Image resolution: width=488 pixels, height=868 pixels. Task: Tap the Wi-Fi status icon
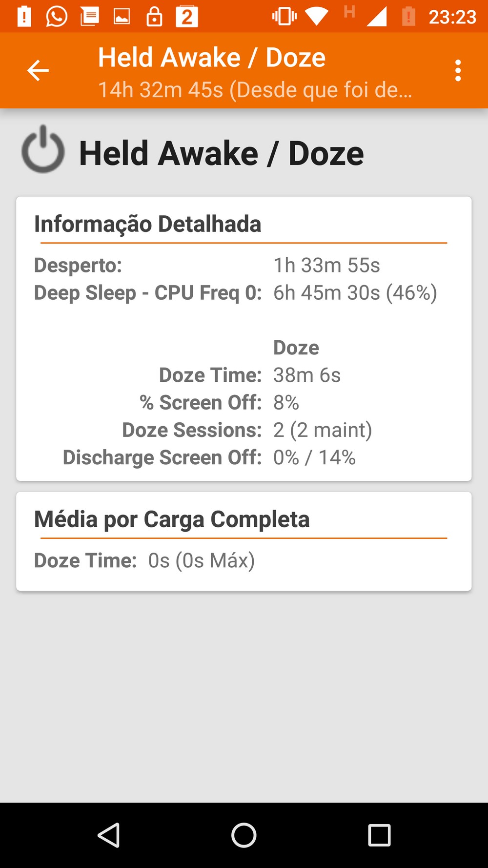pos(317,17)
